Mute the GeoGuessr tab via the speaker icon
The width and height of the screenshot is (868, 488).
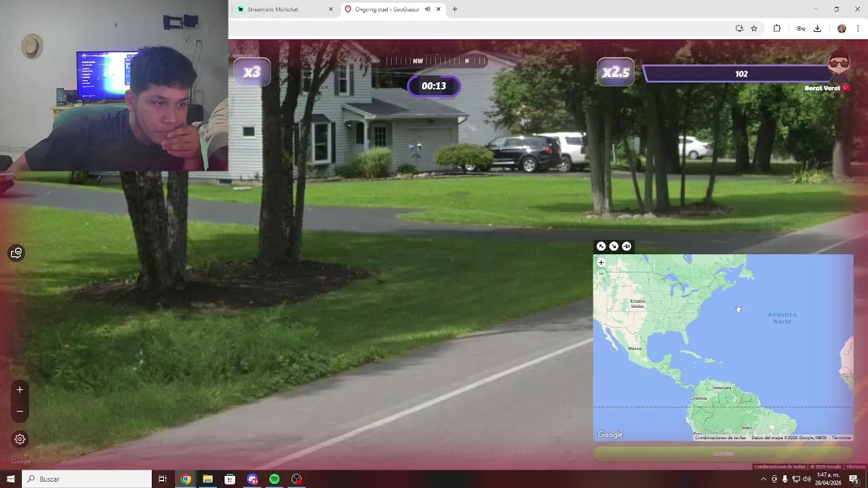[427, 9]
